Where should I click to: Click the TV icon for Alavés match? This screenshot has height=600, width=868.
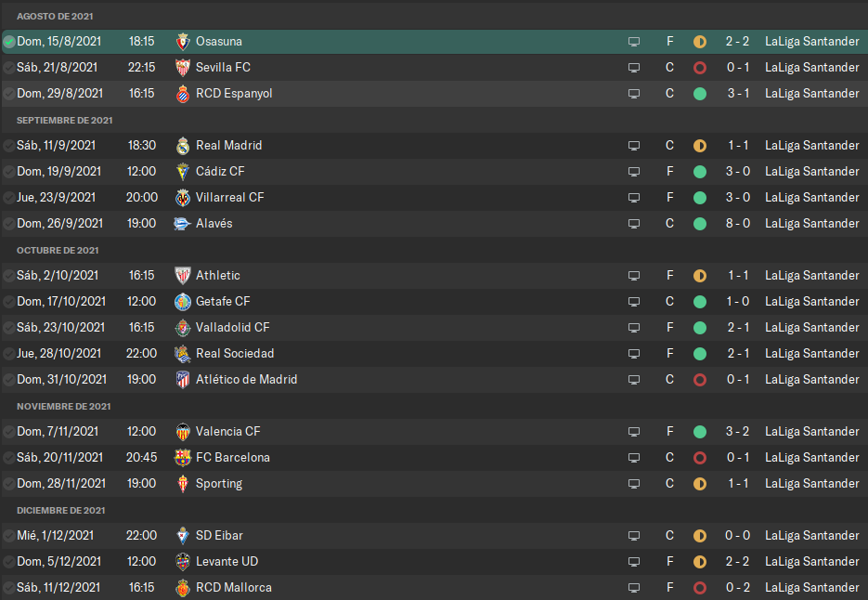click(x=634, y=224)
